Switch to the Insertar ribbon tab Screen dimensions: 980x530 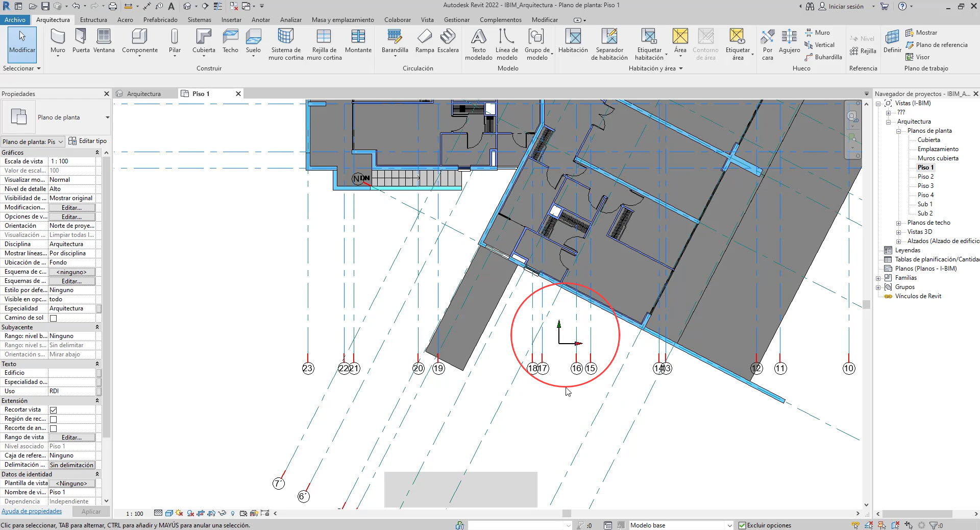231,20
